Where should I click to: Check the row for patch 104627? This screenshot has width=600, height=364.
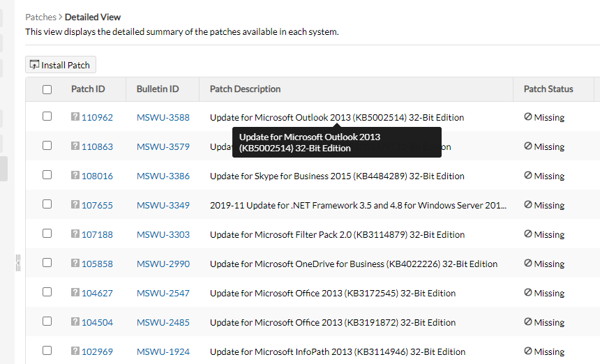[x=47, y=291]
